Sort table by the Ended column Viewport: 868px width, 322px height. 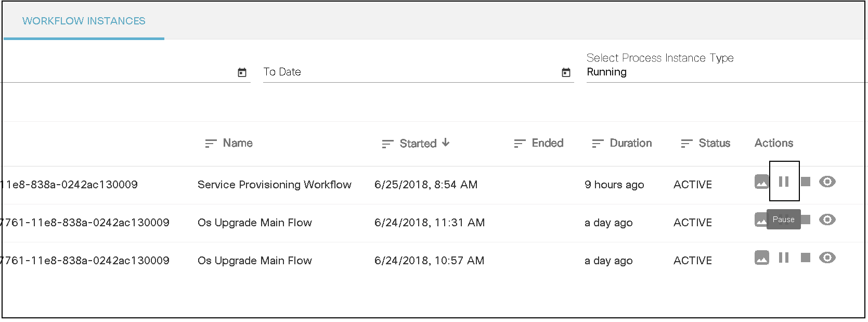[547, 143]
